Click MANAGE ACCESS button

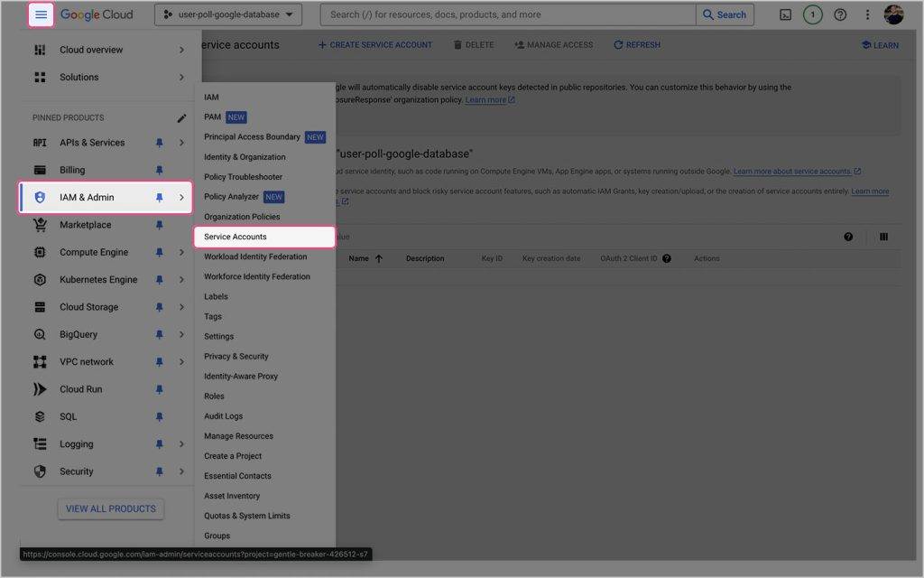pos(554,45)
